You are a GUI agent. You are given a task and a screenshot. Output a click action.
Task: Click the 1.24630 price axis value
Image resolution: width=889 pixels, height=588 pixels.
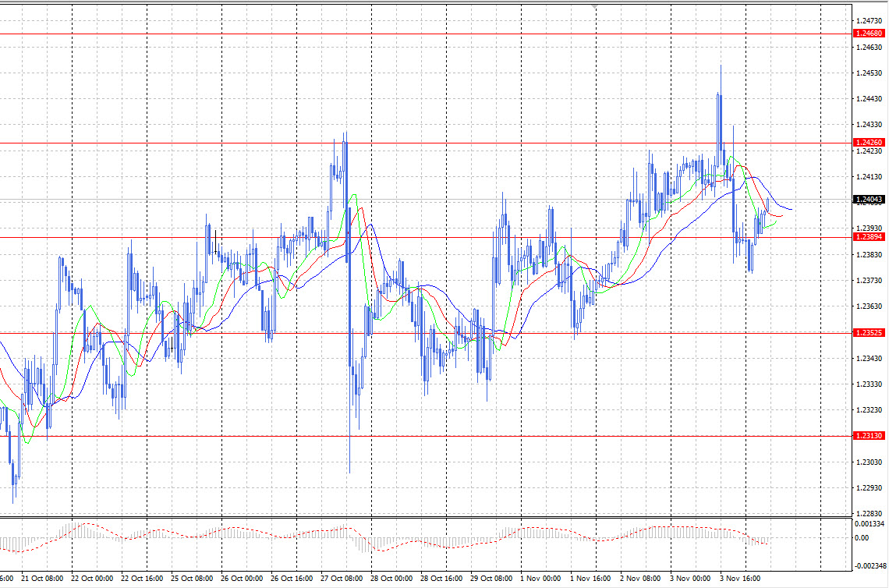(870, 48)
